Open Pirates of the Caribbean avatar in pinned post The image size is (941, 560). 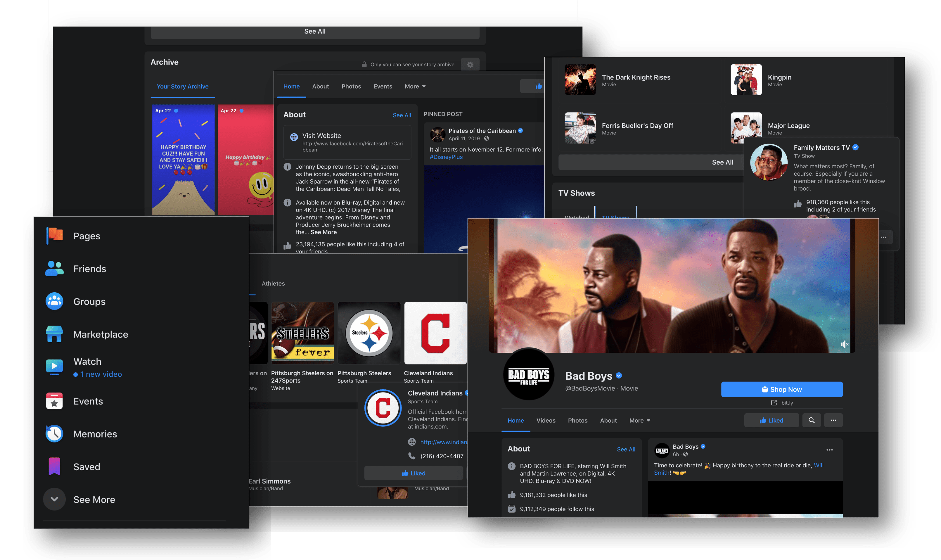(438, 134)
